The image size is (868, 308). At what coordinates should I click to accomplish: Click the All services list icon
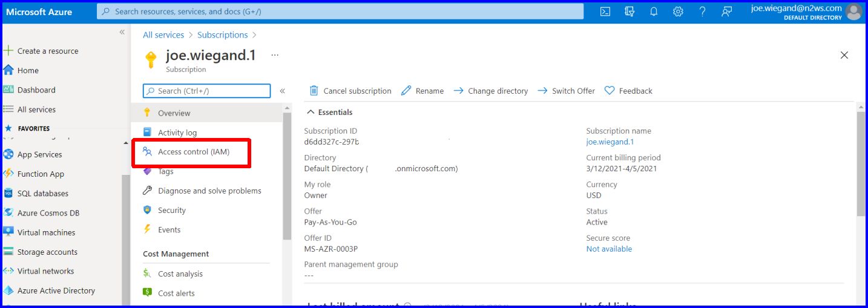point(8,110)
